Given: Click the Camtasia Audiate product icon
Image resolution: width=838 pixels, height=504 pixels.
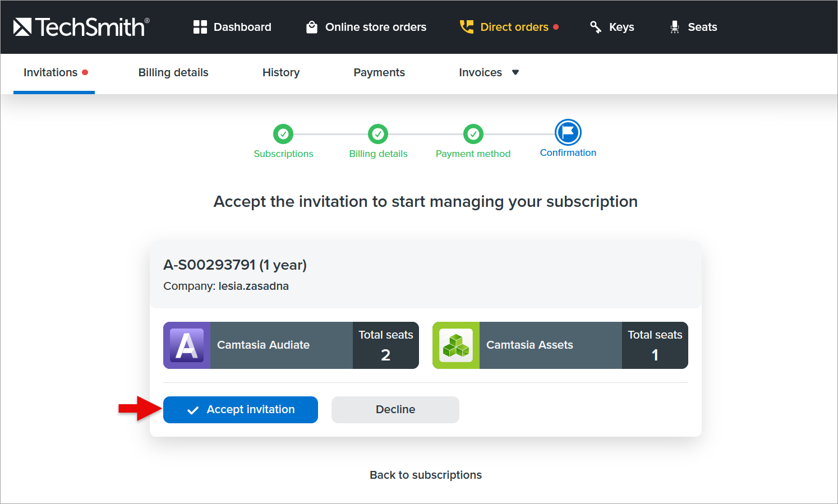Looking at the screenshot, I should 187,345.
